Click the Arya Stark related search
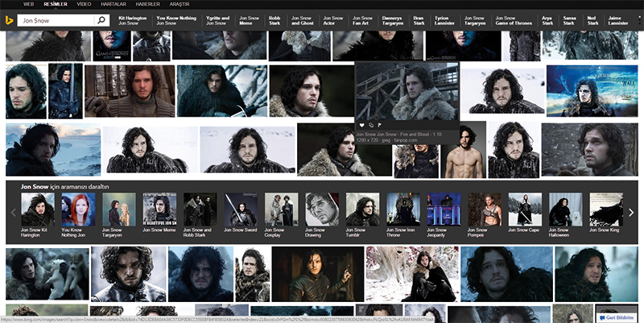 point(547,21)
